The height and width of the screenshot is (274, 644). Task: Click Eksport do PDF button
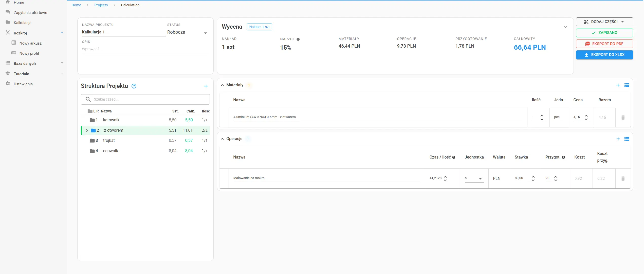pos(604,44)
